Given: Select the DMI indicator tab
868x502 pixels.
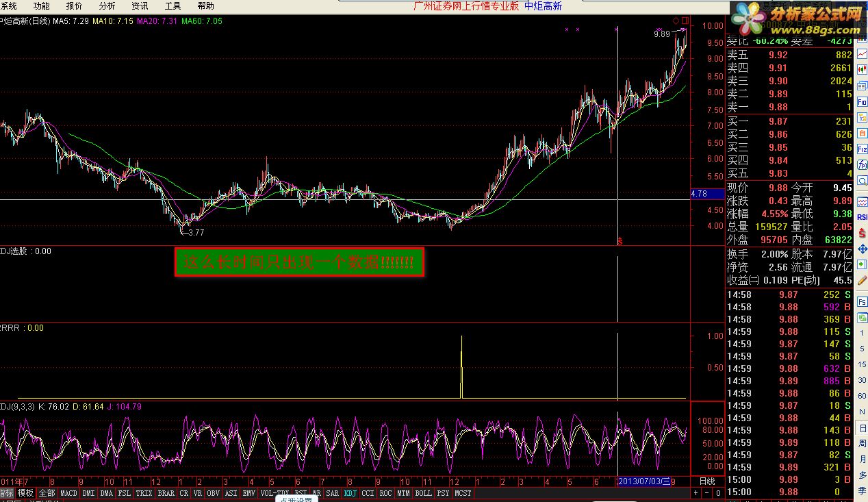Looking at the screenshot, I should click(x=88, y=493).
